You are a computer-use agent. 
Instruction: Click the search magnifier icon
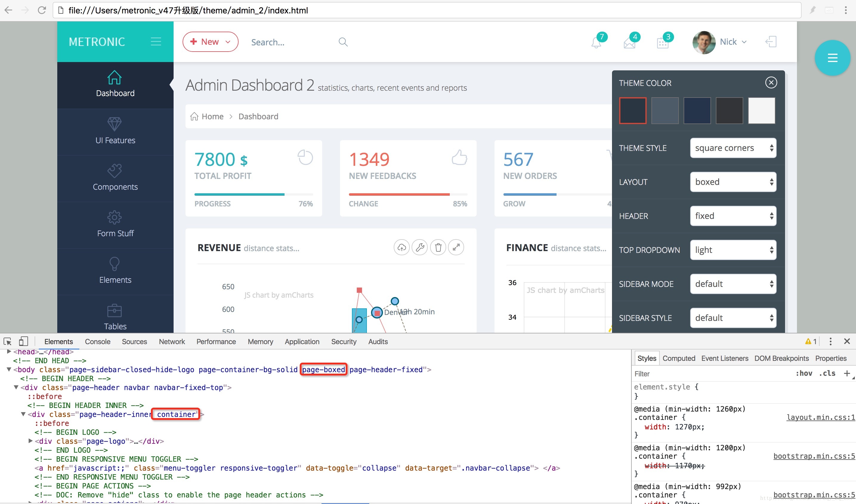(x=343, y=42)
